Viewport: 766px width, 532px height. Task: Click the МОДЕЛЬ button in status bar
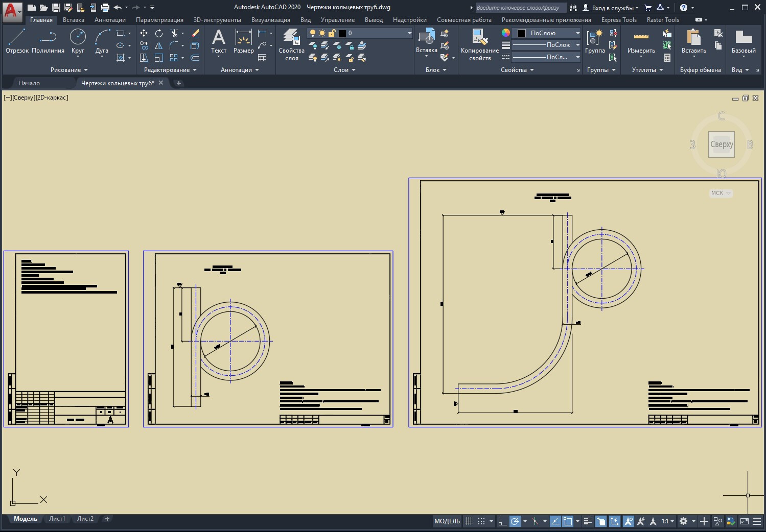click(x=447, y=521)
